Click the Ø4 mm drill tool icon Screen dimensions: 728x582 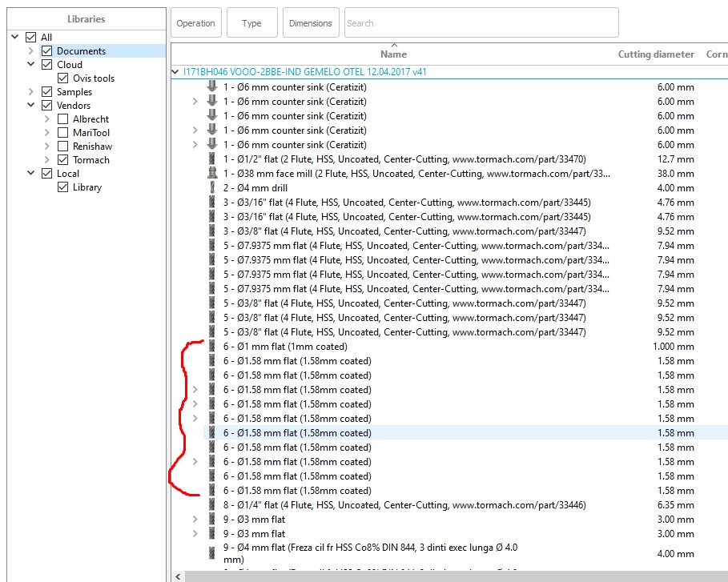pyautogui.click(x=211, y=188)
